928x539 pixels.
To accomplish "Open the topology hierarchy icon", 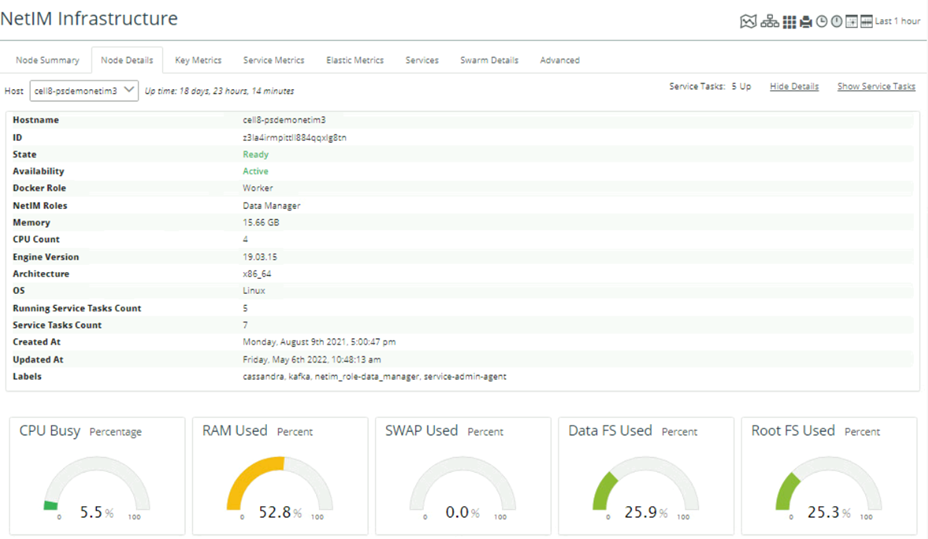I will [769, 22].
